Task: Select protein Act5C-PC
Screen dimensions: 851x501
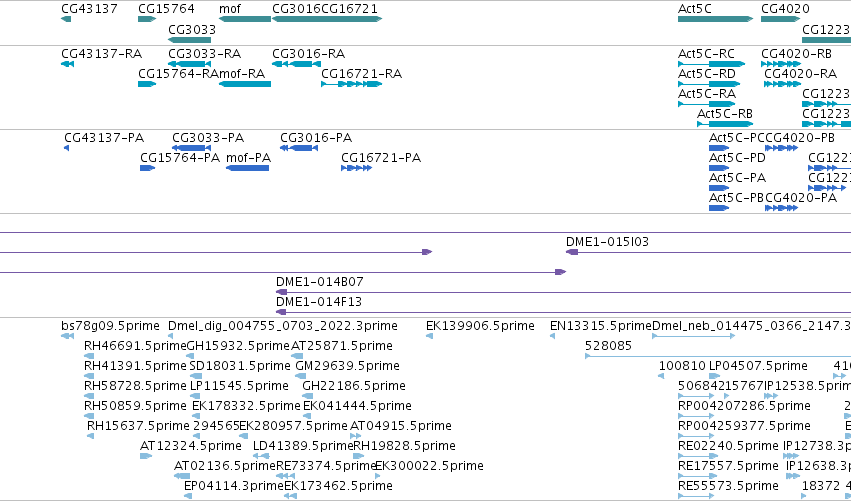Action: click(x=719, y=148)
